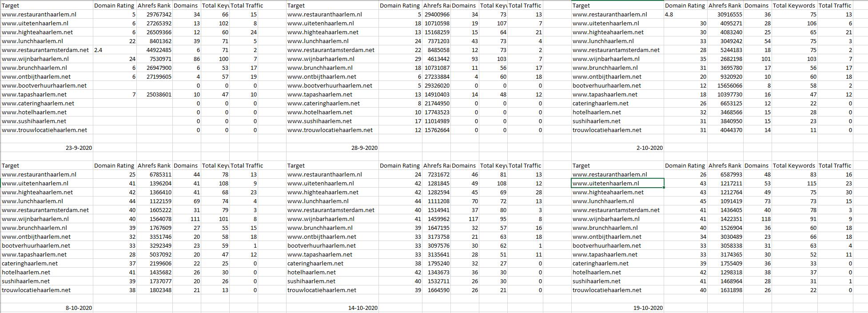Click Ahrefs Rank value 29400966
This screenshot has width=868, height=313.
coord(436,14)
